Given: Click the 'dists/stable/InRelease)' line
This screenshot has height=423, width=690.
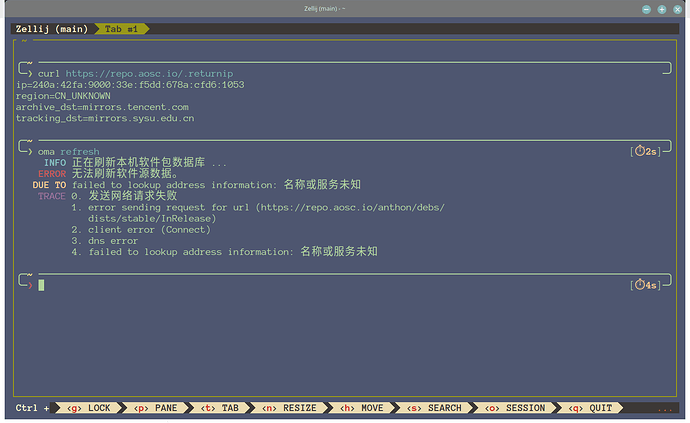Looking at the screenshot, I should [152, 218].
